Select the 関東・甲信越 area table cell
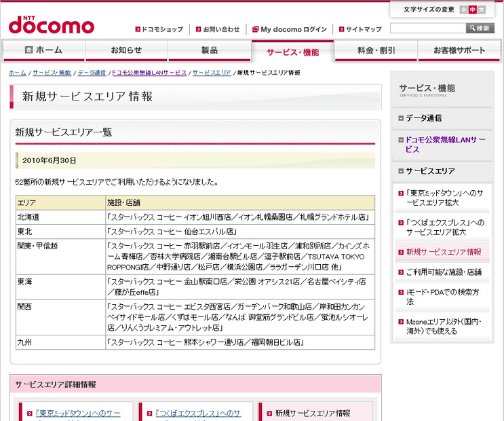 [61, 257]
